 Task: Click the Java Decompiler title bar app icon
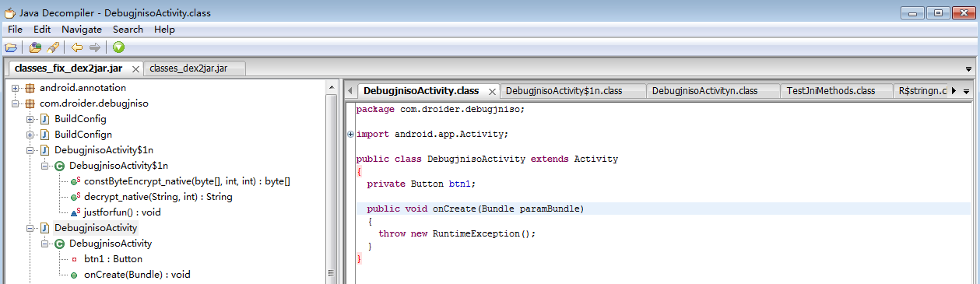9,13
